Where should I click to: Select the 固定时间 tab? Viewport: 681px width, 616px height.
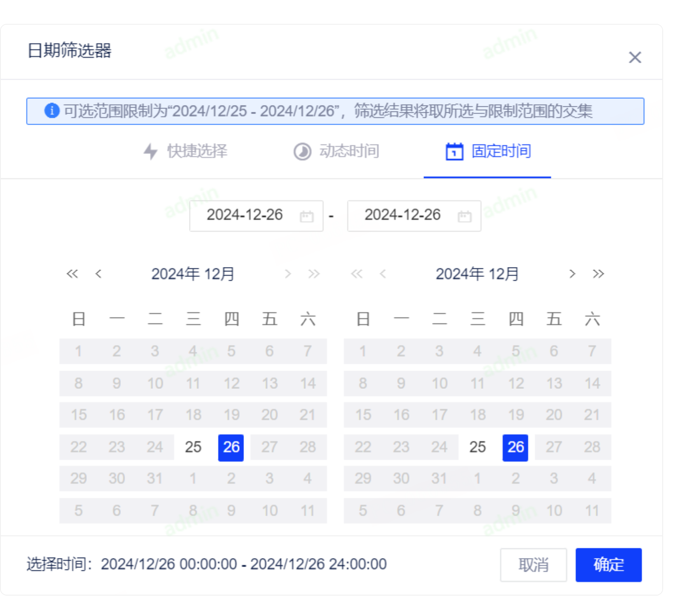501,151
